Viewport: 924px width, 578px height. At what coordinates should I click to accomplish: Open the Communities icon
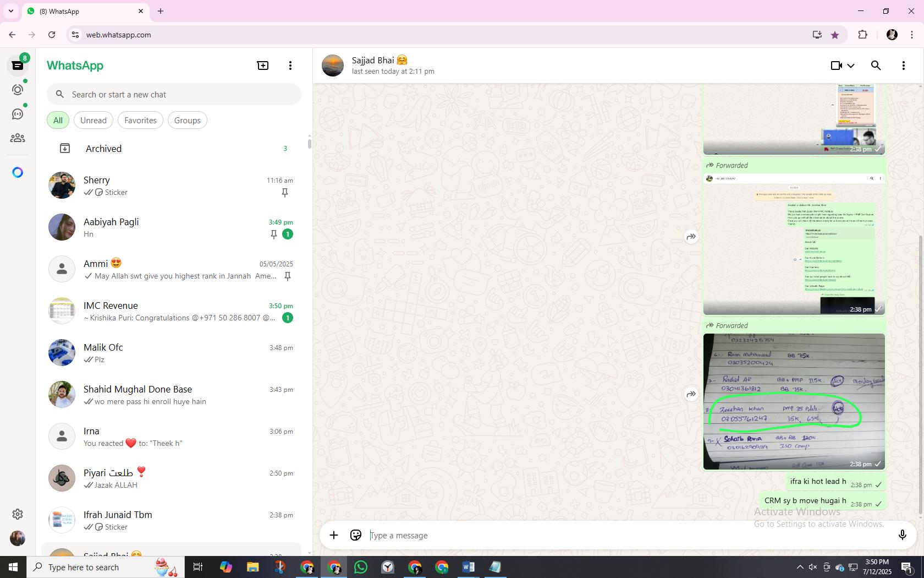point(18,138)
